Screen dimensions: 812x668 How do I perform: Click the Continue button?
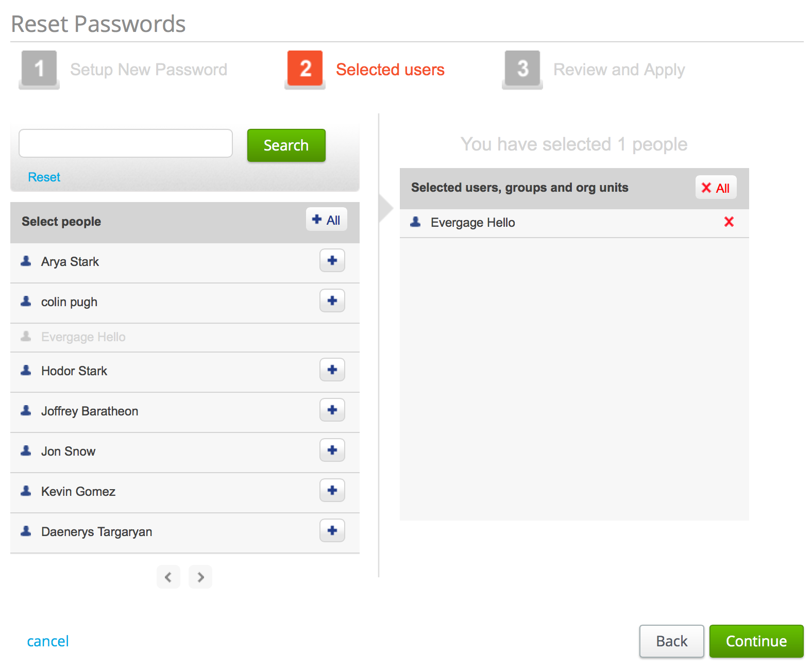pyautogui.click(x=756, y=641)
